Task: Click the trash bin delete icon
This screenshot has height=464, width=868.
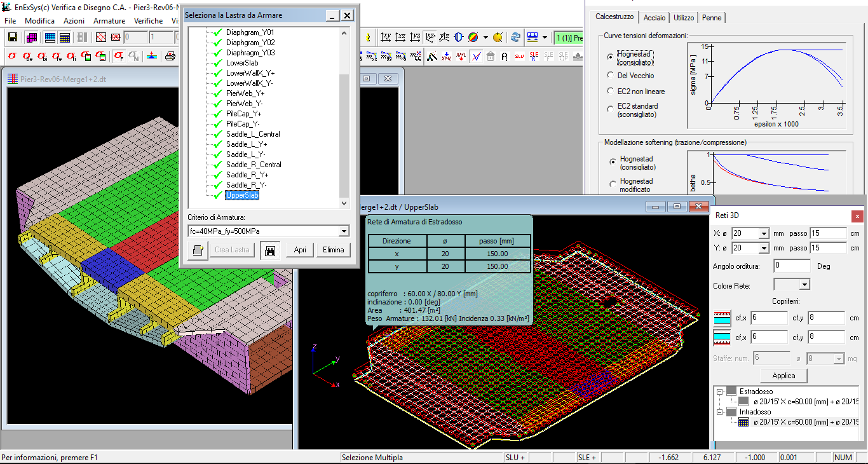Action: coord(491,57)
